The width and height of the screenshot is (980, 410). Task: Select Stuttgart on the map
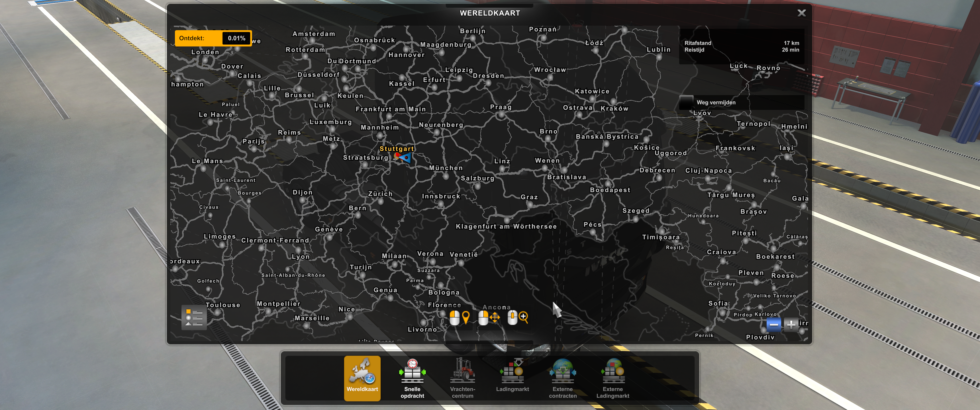(396, 149)
